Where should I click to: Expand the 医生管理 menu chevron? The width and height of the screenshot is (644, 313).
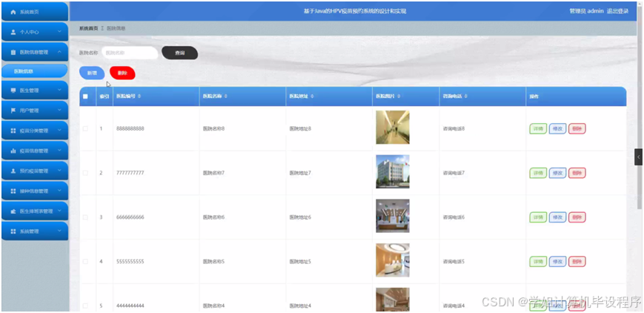(59, 90)
